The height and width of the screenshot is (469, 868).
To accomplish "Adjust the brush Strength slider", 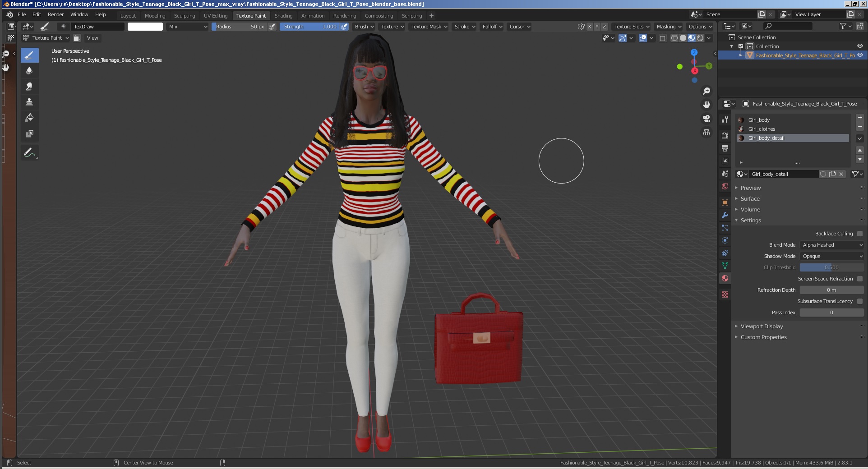I will (x=310, y=27).
